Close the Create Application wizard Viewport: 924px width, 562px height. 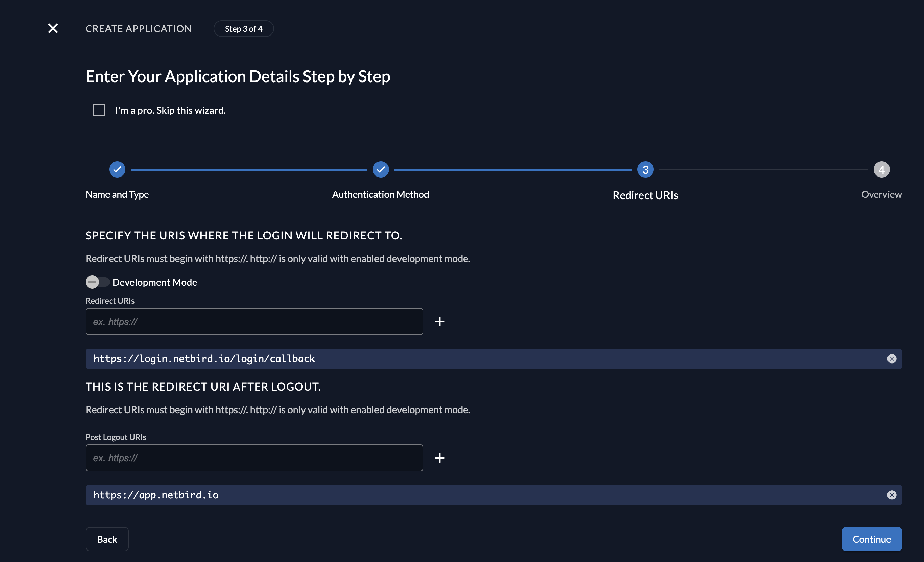pos(53,28)
